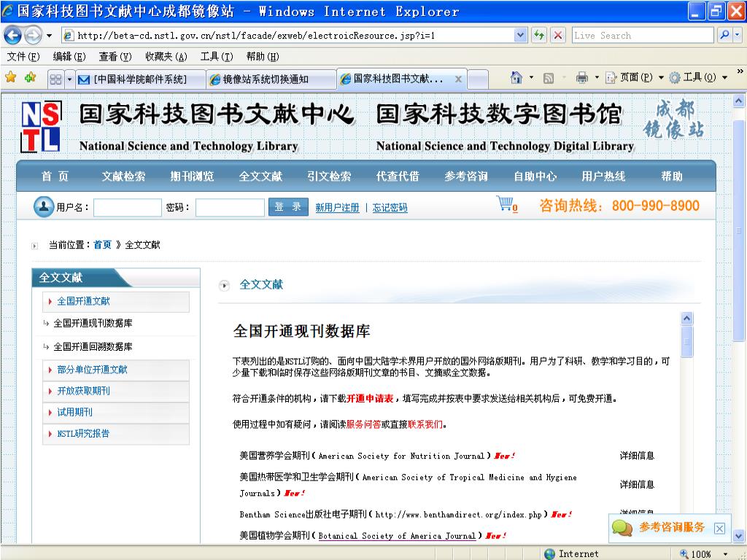Switch to the 镜像站系统切换通知 tab

click(271, 79)
